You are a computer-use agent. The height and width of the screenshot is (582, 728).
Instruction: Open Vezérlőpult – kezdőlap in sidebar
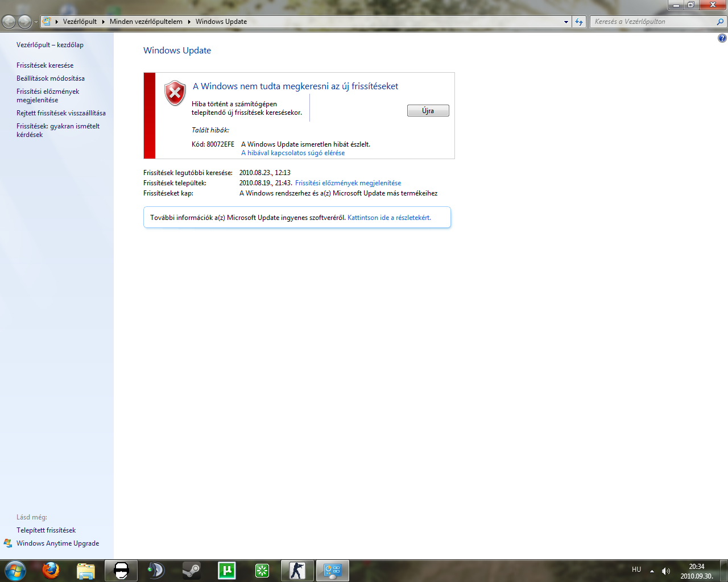pos(50,45)
